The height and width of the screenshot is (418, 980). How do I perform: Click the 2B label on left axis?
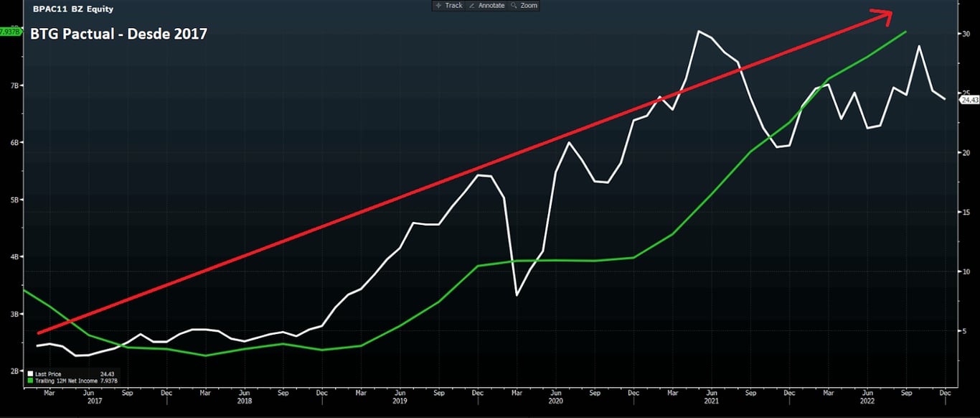pyautogui.click(x=15, y=371)
